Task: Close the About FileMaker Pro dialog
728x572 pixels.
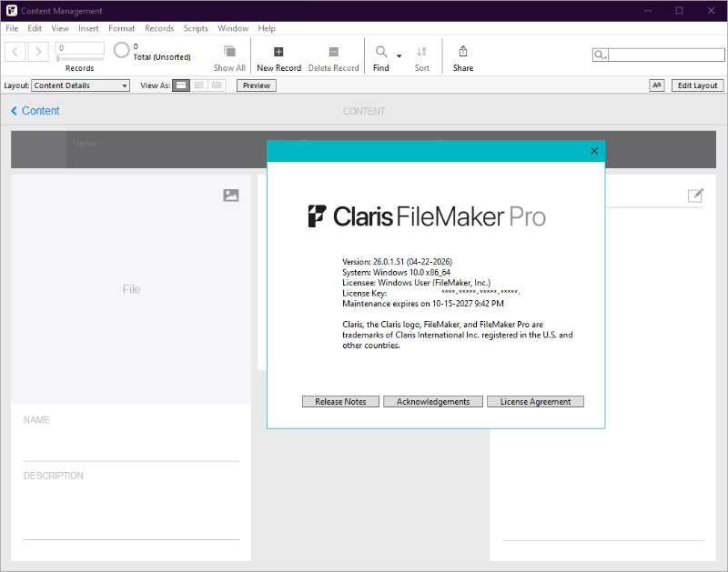Action: [x=594, y=151]
